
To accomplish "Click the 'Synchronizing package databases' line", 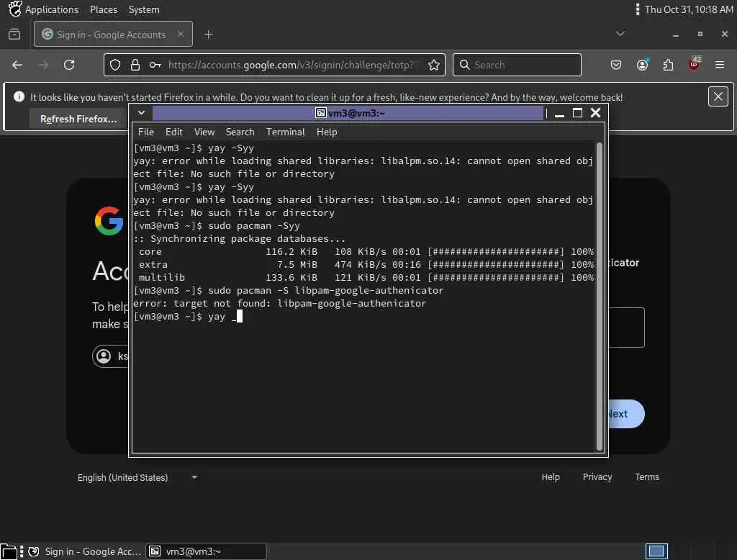I will tap(239, 238).
